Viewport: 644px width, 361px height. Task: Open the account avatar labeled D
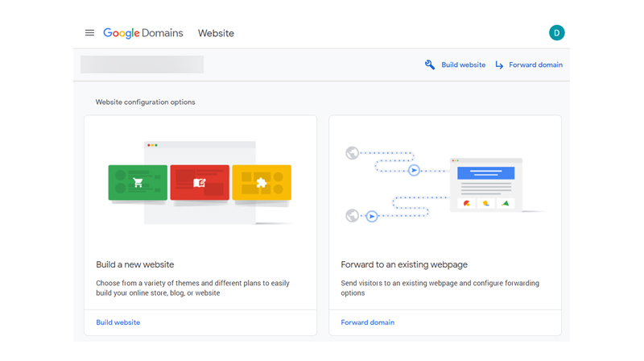click(556, 33)
